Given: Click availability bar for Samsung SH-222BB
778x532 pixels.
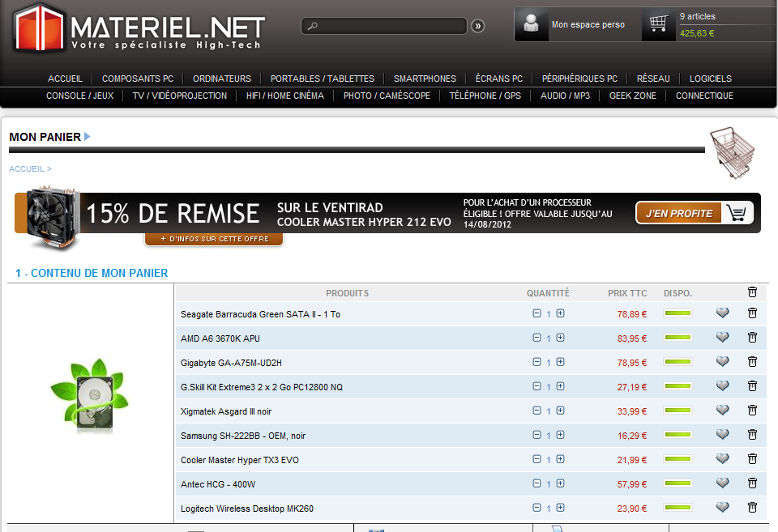Looking at the screenshot, I should point(678,435).
